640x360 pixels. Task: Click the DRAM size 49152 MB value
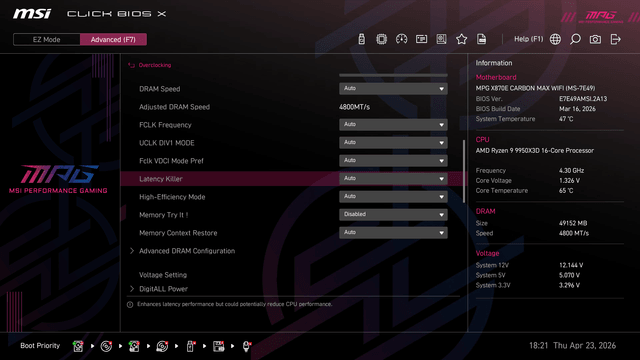pyautogui.click(x=573, y=223)
